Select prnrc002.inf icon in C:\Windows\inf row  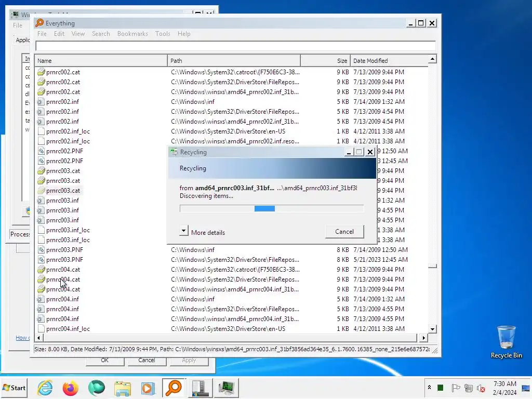[41, 101]
